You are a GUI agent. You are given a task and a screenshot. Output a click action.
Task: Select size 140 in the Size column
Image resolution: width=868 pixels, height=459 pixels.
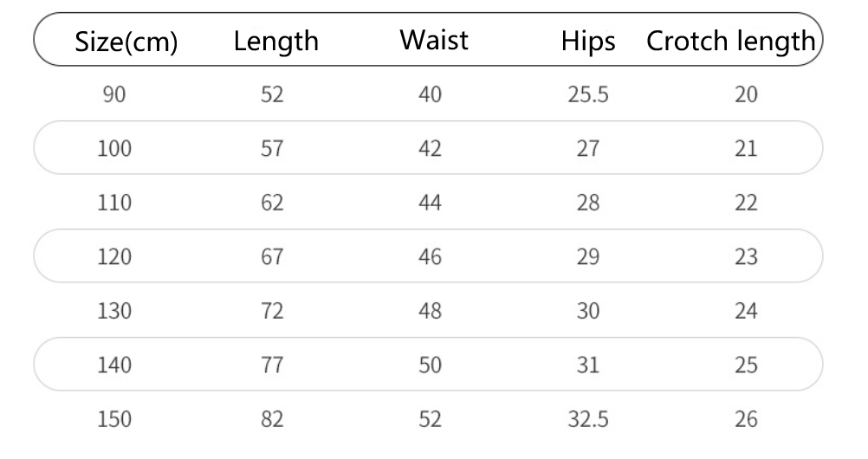(x=115, y=365)
